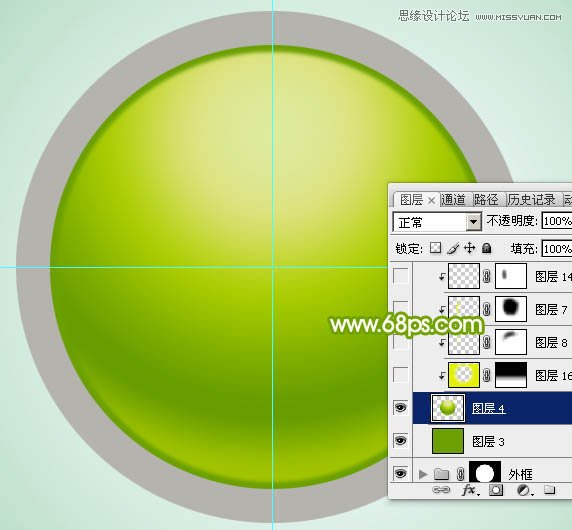This screenshot has height=530, width=572.
Task: Click mask link chain of 图层 14
Action: click(486, 276)
